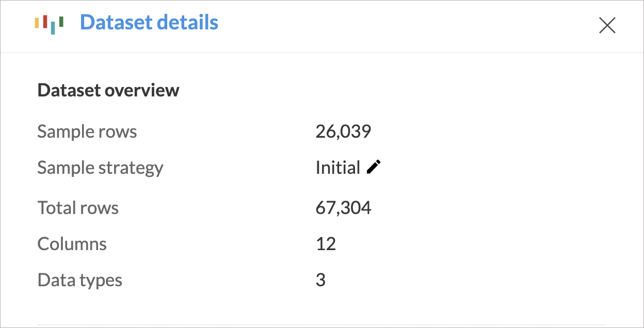
Task: Close the Dataset details panel
Action: point(607,25)
